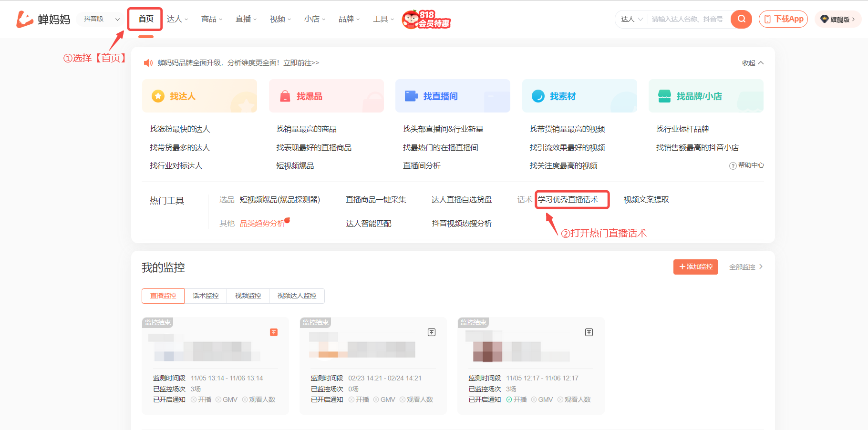Open 抖音视频热搜分析 tool
The height and width of the screenshot is (430, 868).
(x=462, y=224)
